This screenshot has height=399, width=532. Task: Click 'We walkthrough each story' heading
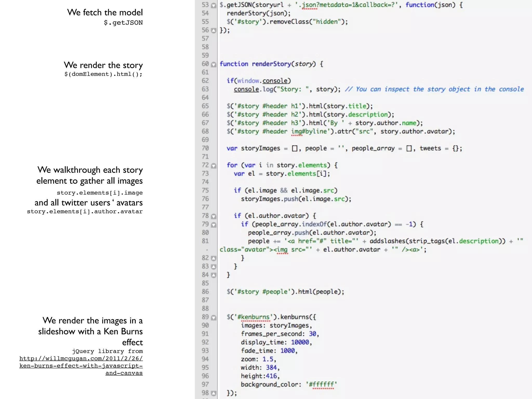90,170
